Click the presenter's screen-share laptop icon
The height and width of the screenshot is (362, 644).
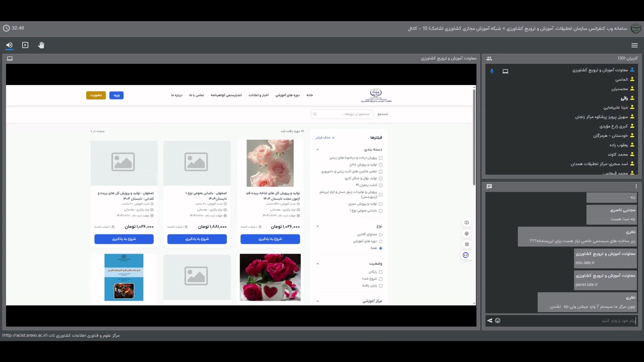pos(505,71)
